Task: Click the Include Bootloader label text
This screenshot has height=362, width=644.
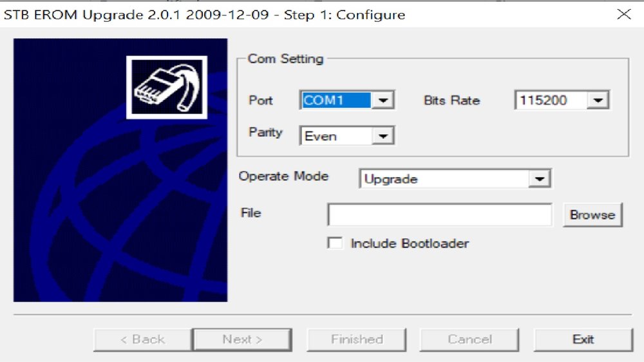Action: [x=410, y=243]
